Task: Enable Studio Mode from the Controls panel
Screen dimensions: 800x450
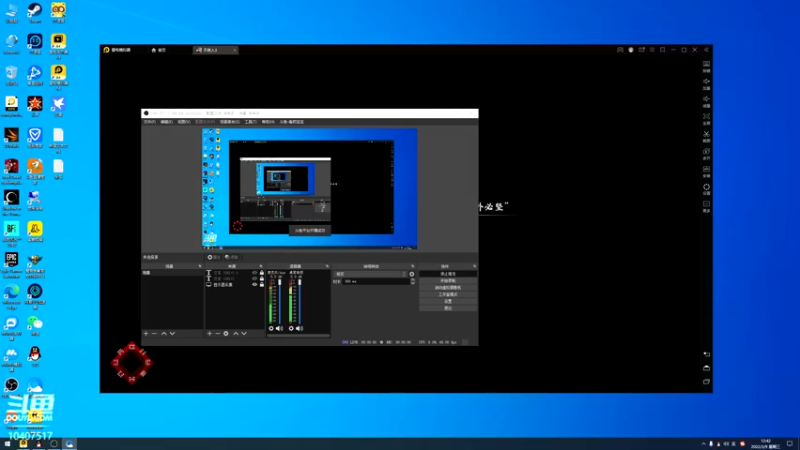Action: 448,294
